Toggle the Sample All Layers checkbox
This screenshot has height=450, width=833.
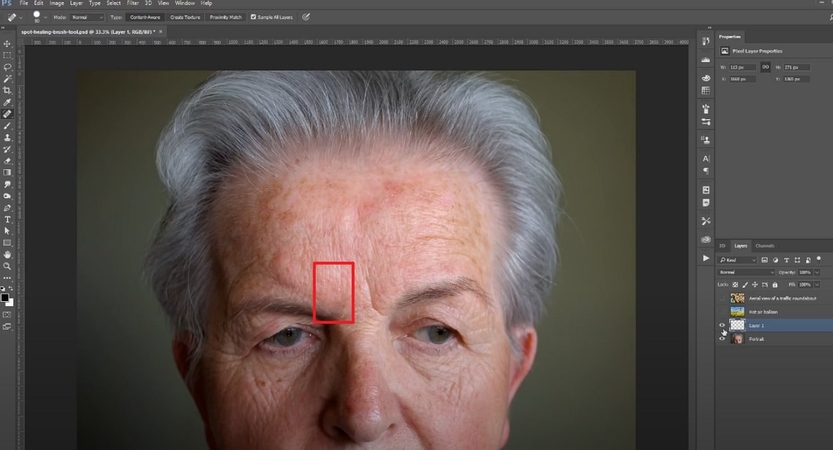point(251,17)
